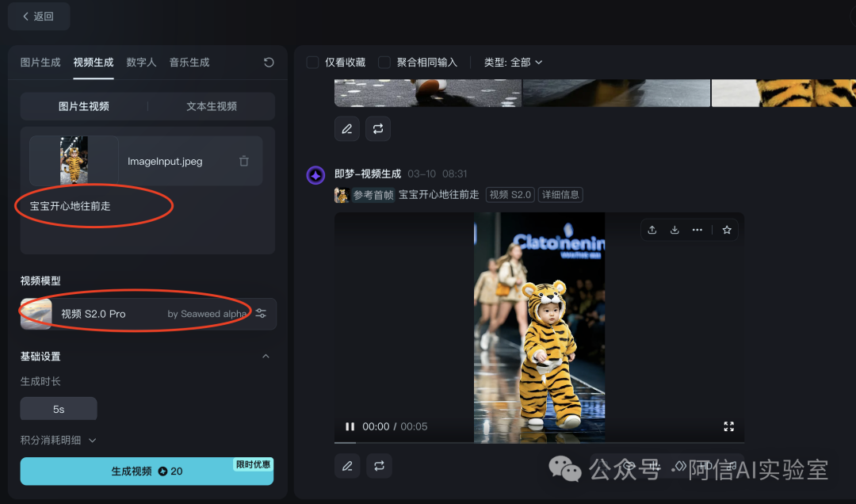The width and height of the screenshot is (856, 504).
Task: Click the reset/refresh icon beside tabs
Action: pyautogui.click(x=269, y=63)
